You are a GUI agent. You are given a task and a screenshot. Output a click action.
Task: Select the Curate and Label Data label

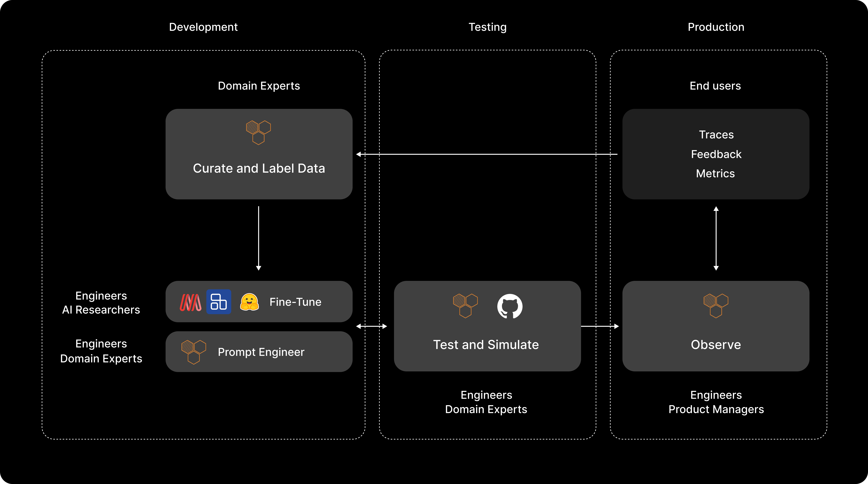(259, 168)
